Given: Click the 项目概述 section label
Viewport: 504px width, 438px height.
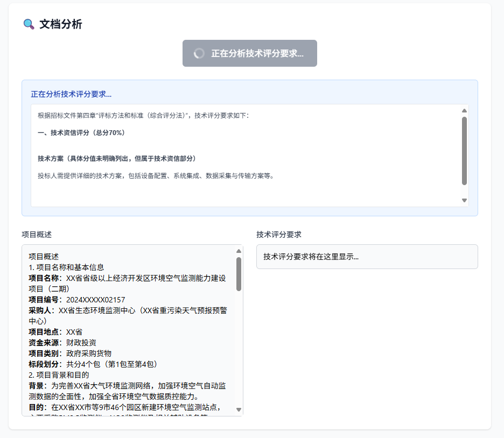Looking at the screenshot, I should 37,235.
